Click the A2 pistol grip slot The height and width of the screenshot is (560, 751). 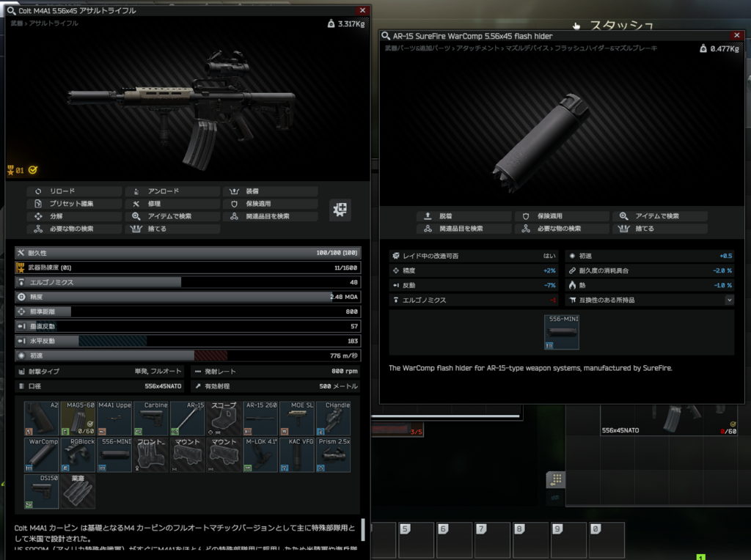pos(43,419)
